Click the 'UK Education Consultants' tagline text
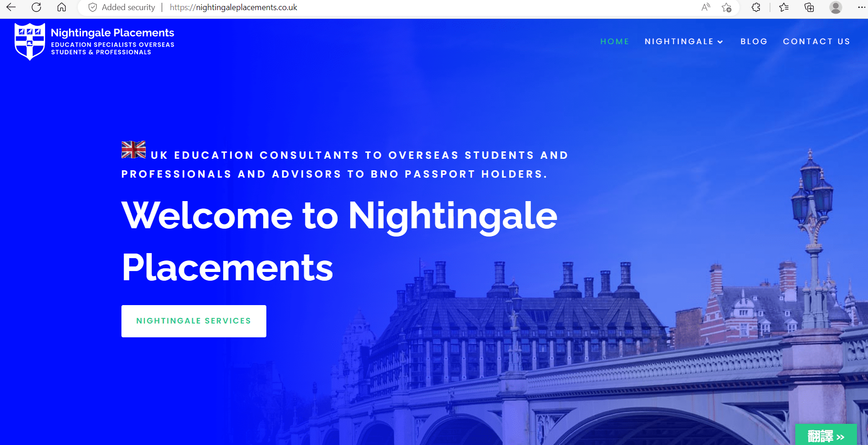 click(345, 165)
